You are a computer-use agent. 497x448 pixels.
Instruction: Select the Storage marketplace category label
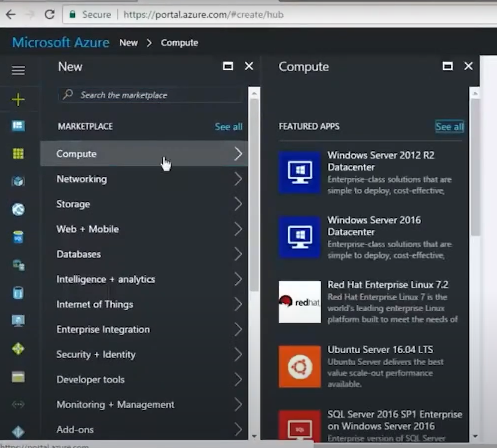73,204
